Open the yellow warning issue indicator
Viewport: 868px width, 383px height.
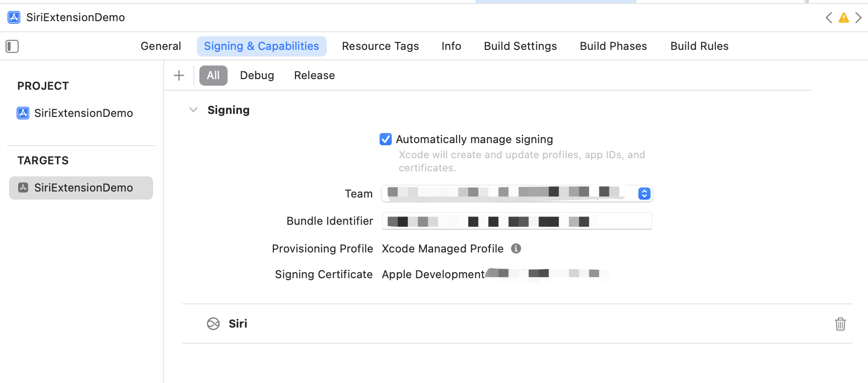coord(844,18)
